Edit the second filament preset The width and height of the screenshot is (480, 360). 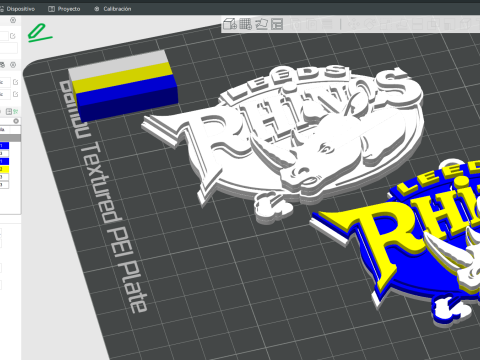[x=15, y=94]
